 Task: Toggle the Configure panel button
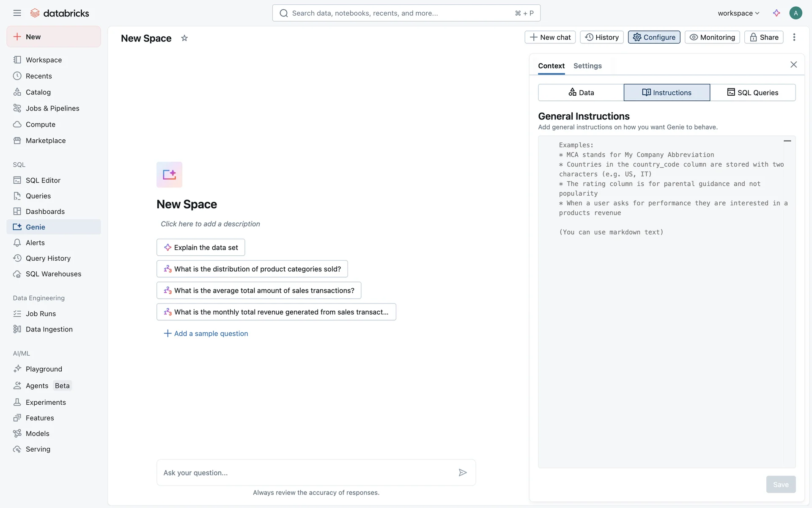pos(654,37)
